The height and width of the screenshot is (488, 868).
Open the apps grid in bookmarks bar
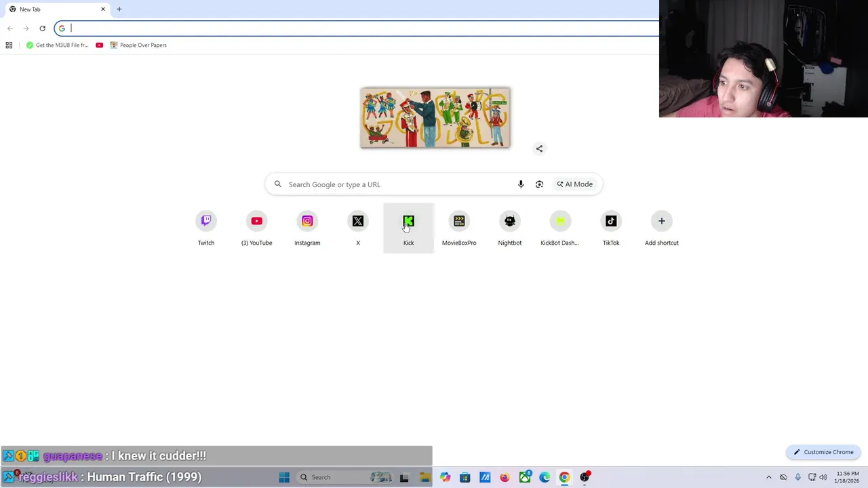(x=9, y=45)
